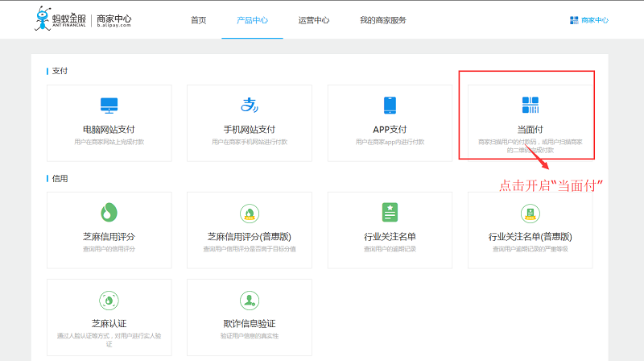Click description 查询用户的逾期记录

(x=390, y=249)
